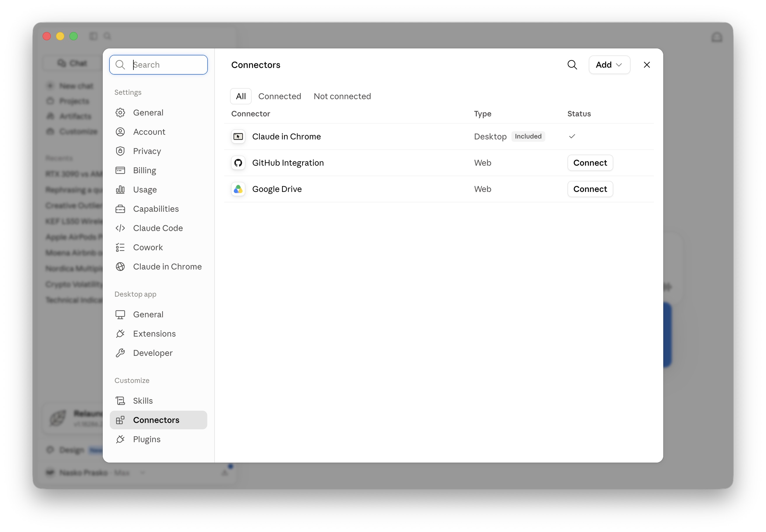Viewport: 766px width, 532px height.
Task: Go to Privacy settings
Action: pyautogui.click(x=159, y=151)
